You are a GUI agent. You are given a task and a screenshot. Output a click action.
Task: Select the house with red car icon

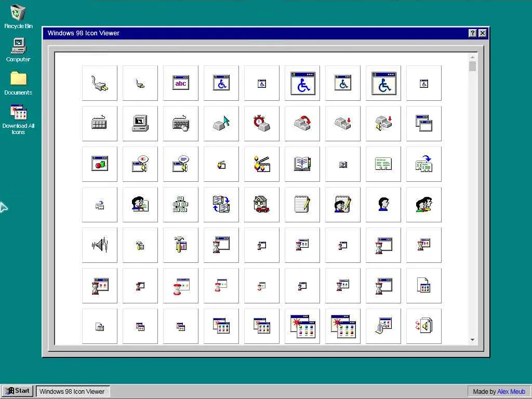pyautogui.click(x=262, y=205)
